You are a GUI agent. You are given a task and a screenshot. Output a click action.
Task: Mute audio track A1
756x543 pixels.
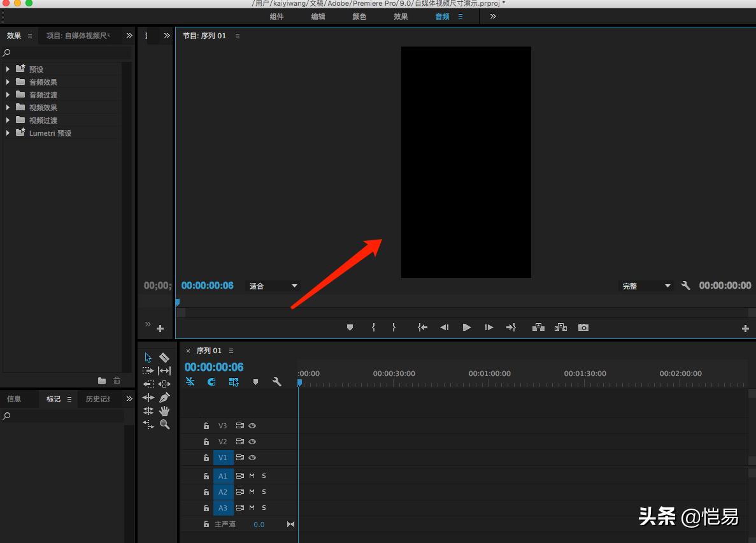(x=252, y=476)
